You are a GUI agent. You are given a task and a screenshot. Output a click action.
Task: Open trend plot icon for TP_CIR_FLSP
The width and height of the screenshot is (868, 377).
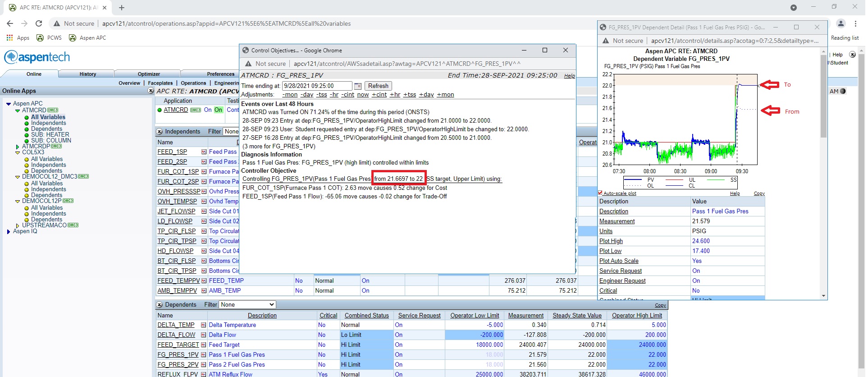pyautogui.click(x=204, y=231)
